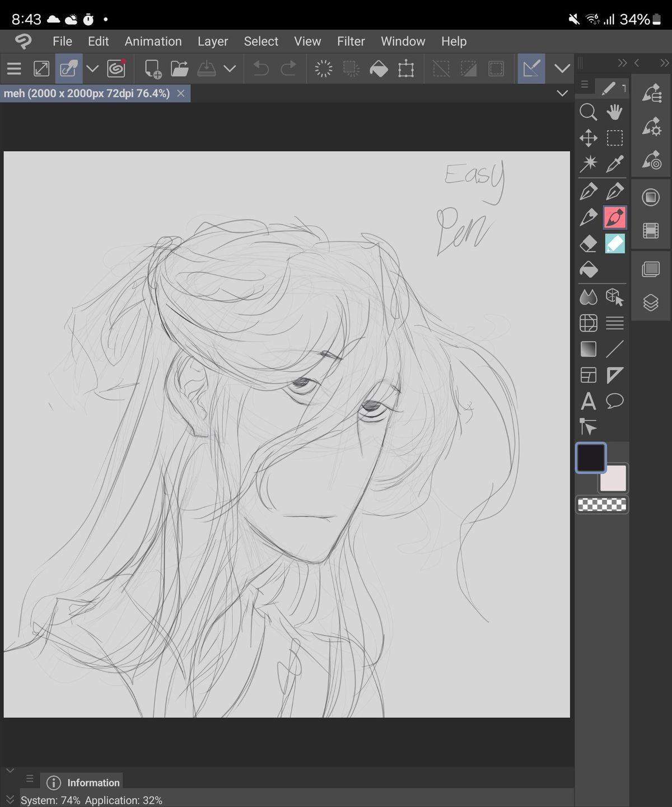Open a file with folder icon
Screen dimensions: 672x807
(x=179, y=69)
